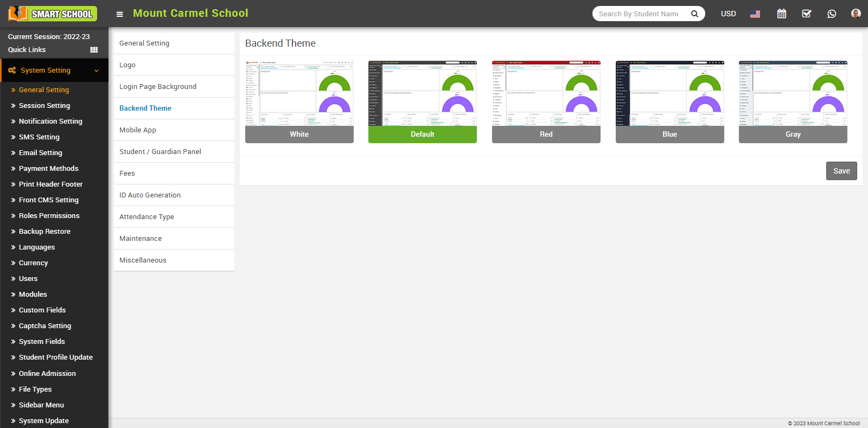The height and width of the screenshot is (428, 868).
Task: Go to Roles Permissions in sidebar
Action: coord(49,216)
